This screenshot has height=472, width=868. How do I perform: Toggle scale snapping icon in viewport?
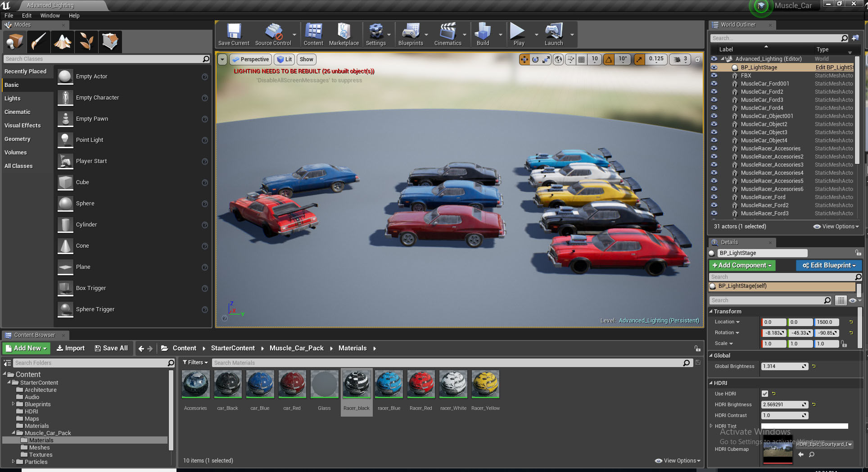pyautogui.click(x=639, y=59)
